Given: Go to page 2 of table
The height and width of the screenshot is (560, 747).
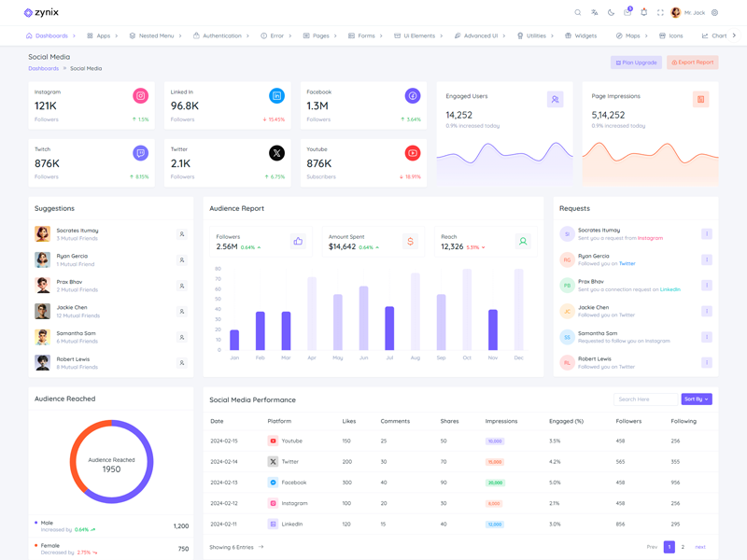Looking at the screenshot, I should click(x=683, y=547).
